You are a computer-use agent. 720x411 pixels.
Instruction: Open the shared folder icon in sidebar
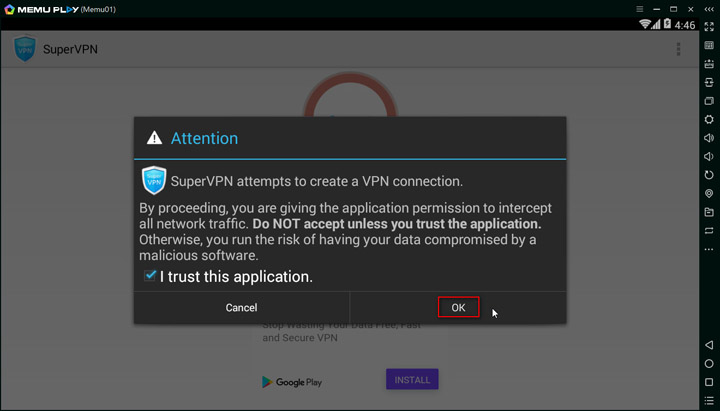[x=709, y=212]
